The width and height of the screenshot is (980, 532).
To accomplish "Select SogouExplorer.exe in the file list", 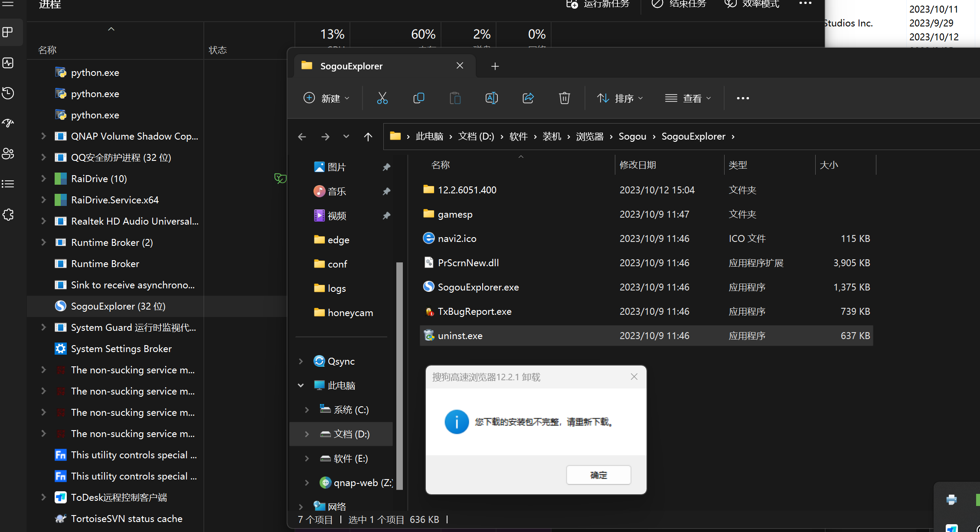I will [477, 287].
